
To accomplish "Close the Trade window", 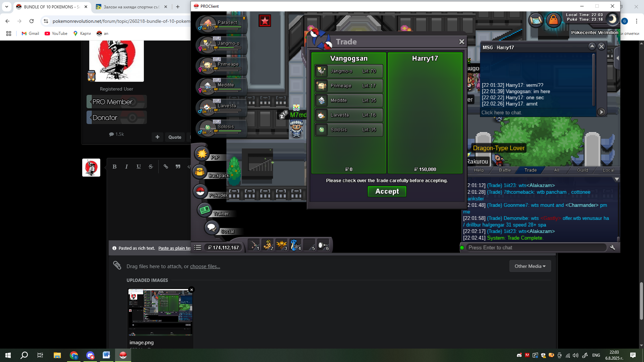I will coord(462,42).
